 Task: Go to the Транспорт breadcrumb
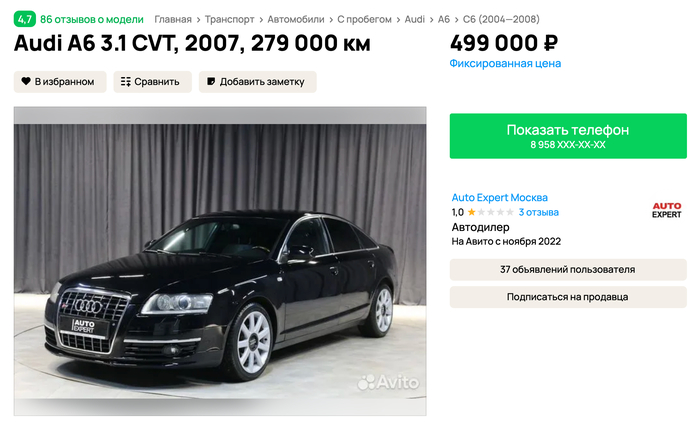[229, 19]
